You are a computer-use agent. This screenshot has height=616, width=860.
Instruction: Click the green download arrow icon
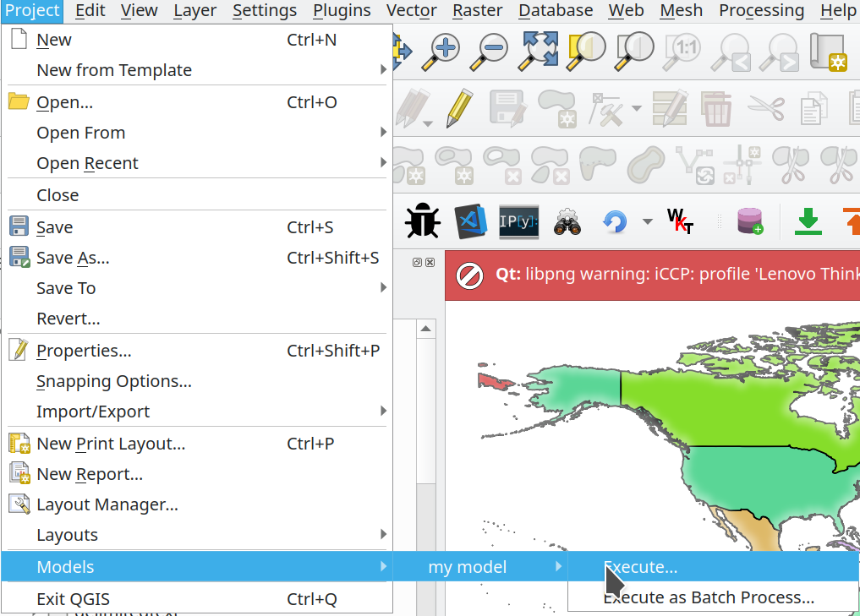(809, 221)
